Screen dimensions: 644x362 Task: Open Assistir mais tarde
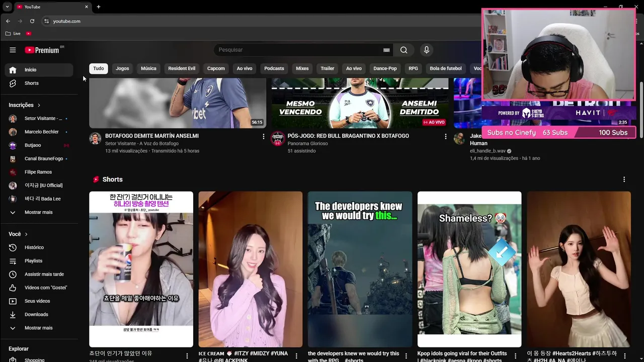(x=39, y=275)
